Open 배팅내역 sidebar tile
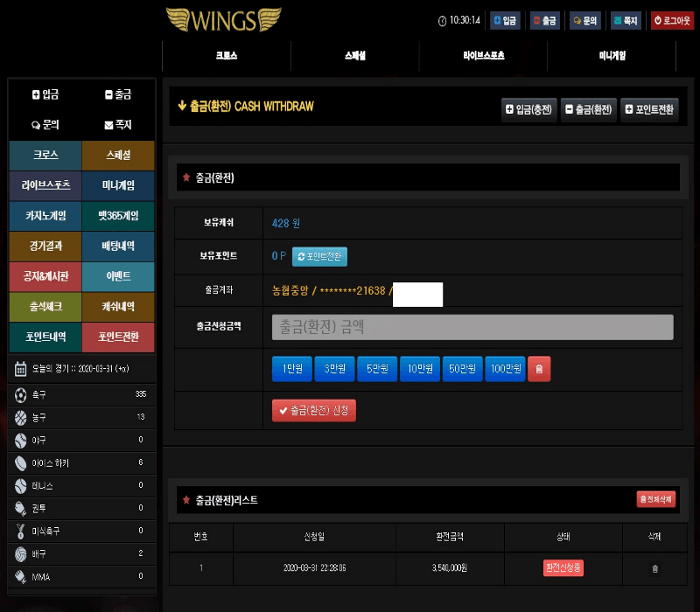This screenshot has height=612, width=700. [118, 247]
